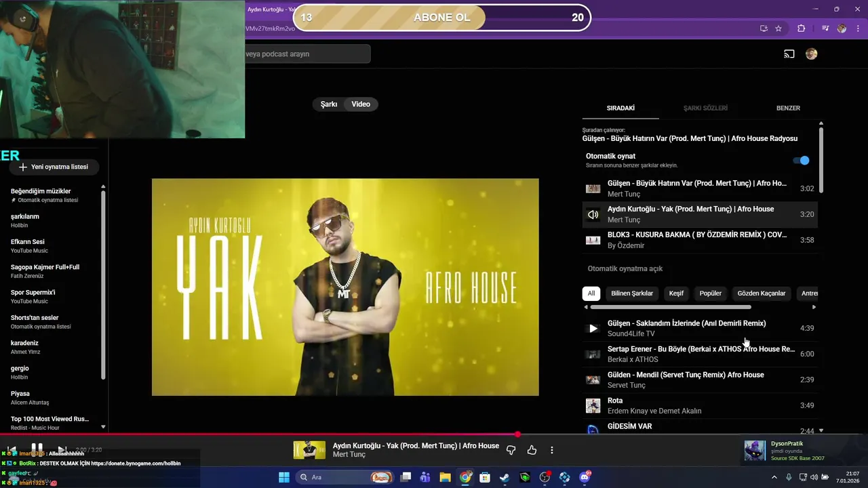Open the Chrome profile avatar
The height and width of the screenshot is (488, 868).
click(842, 28)
